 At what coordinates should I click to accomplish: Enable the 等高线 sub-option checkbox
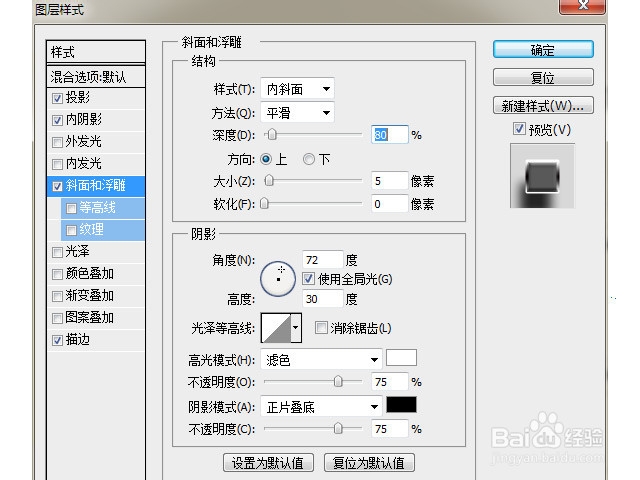tap(71, 208)
